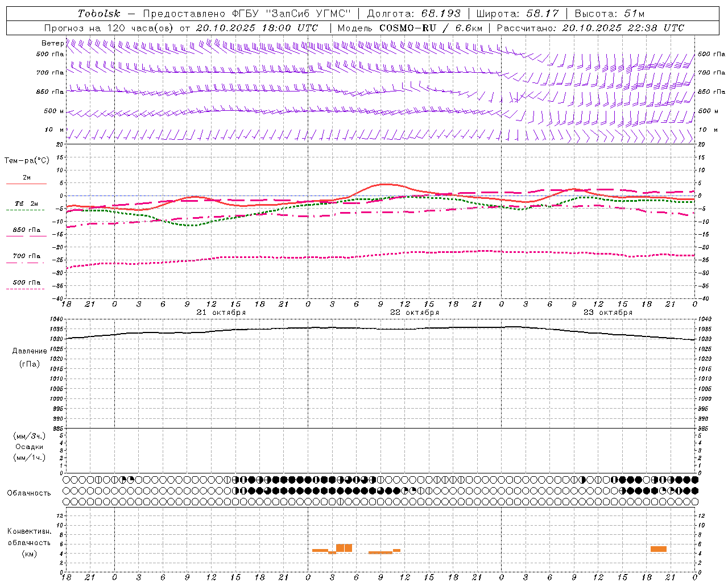Click 12 on the left convective cloud axis
The width and height of the screenshot is (728, 582).
pos(60,516)
